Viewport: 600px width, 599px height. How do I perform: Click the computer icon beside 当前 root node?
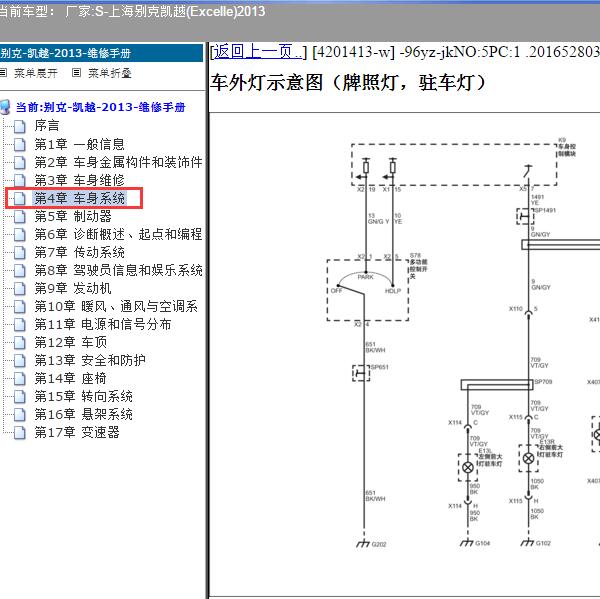click(5, 107)
